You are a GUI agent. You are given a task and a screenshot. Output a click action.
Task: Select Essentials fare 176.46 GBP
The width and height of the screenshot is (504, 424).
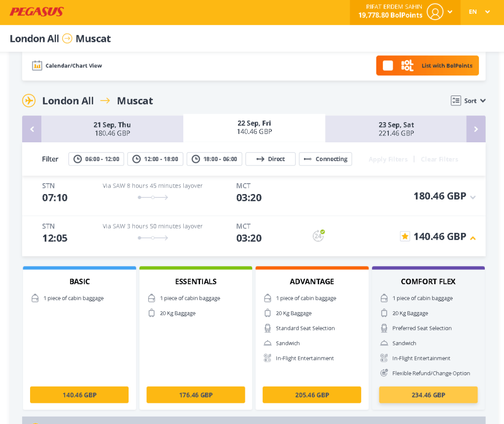coord(196,395)
